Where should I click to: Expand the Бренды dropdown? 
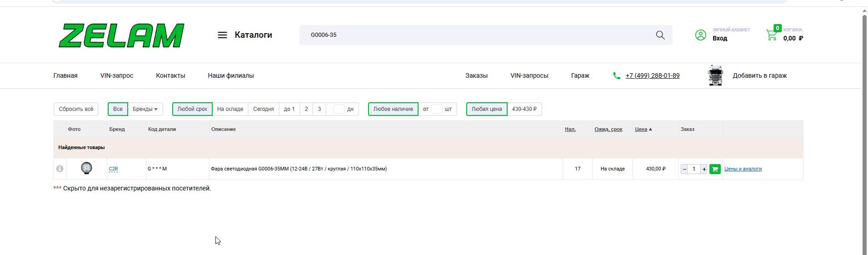[145, 109]
